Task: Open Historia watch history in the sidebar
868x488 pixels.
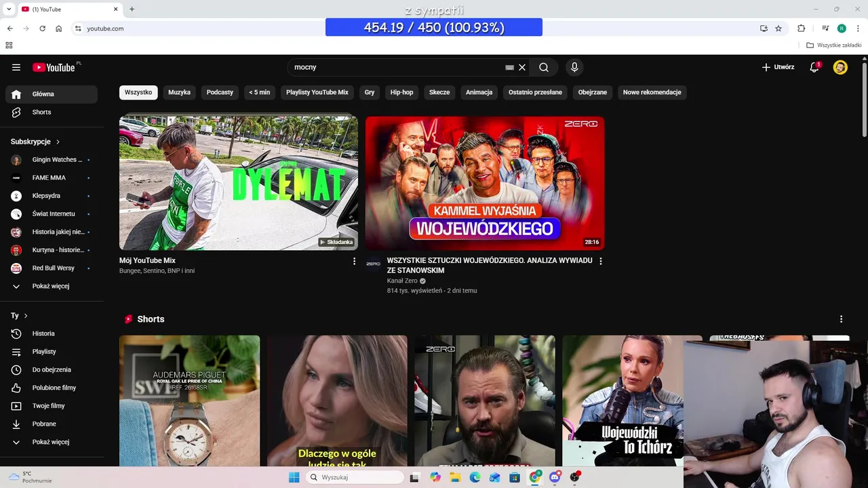Action: [52, 333]
